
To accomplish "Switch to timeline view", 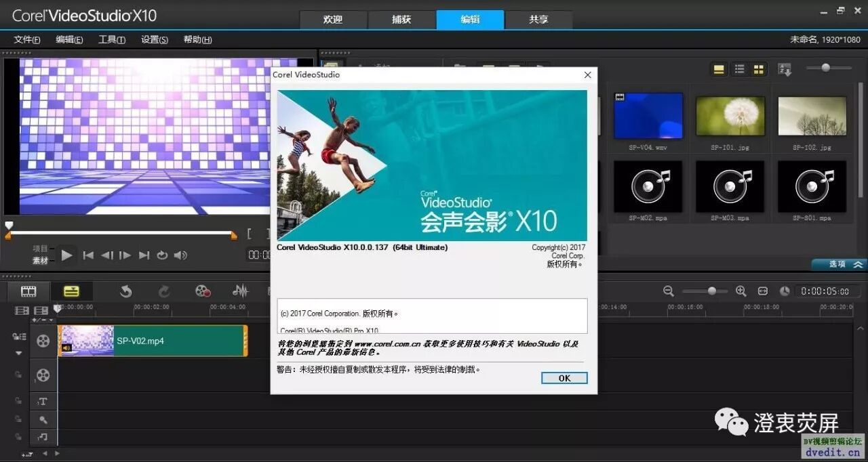I will pyautogui.click(x=71, y=291).
